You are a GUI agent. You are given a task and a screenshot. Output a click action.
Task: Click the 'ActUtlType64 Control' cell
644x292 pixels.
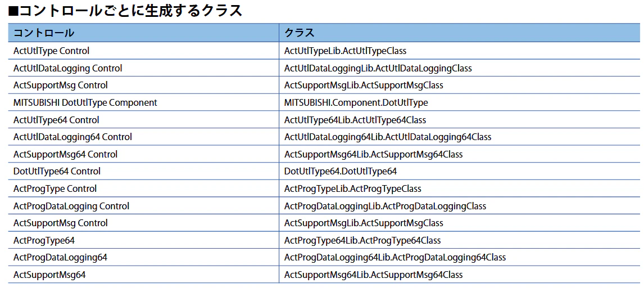tap(143, 120)
